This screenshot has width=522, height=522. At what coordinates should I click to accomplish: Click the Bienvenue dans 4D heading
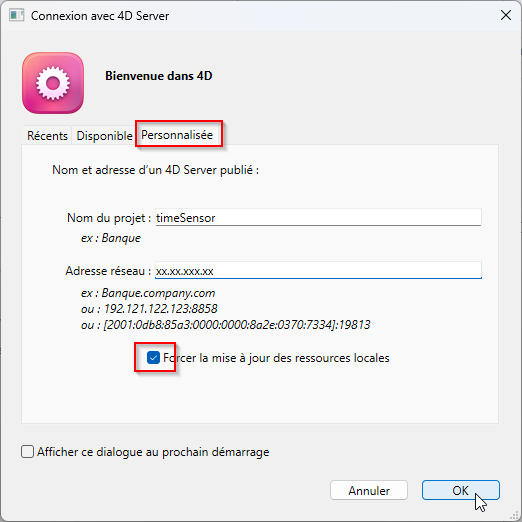coord(159,76)
